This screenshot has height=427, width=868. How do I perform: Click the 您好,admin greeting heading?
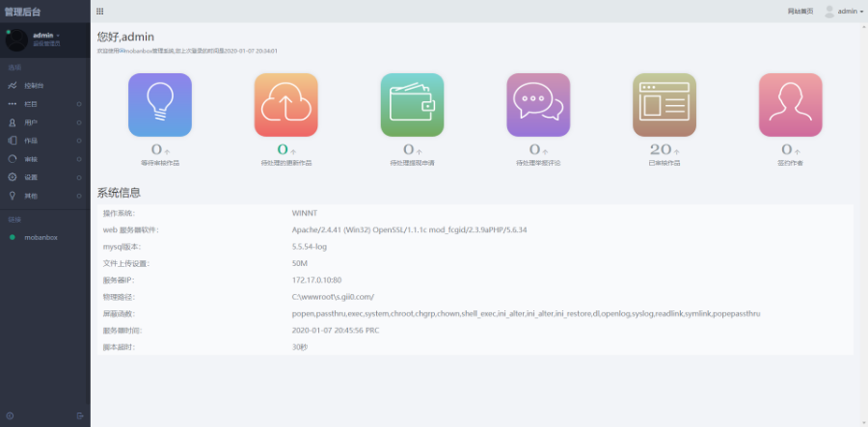pyautogui.click(x=125, y=37)
